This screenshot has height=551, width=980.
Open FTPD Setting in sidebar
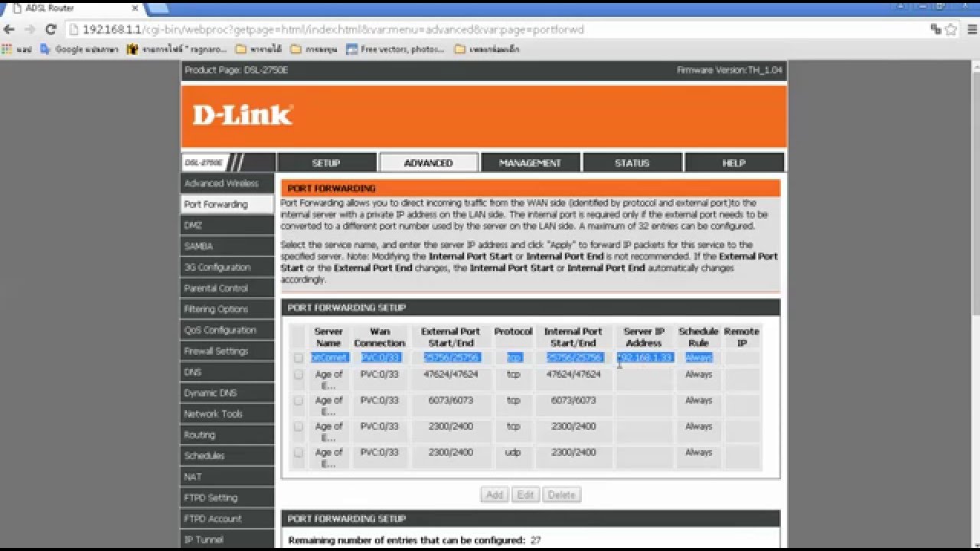coord(227,497)
